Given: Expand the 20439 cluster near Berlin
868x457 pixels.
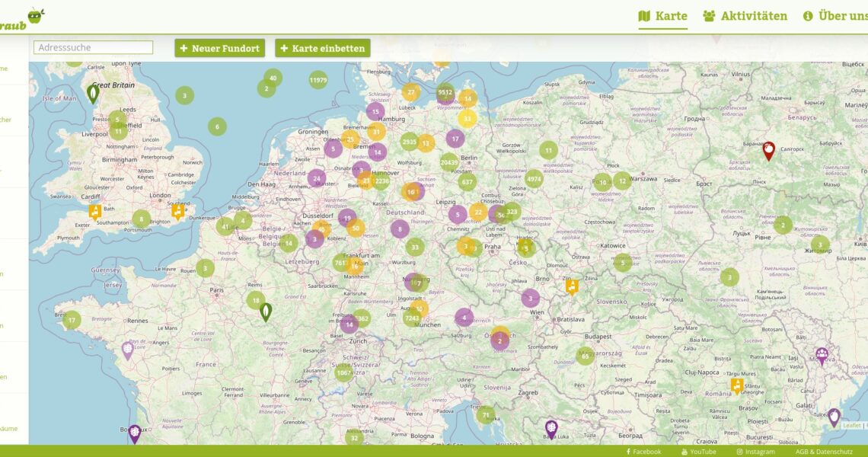Looking at the screenshot, I should (x=449, y=161).
